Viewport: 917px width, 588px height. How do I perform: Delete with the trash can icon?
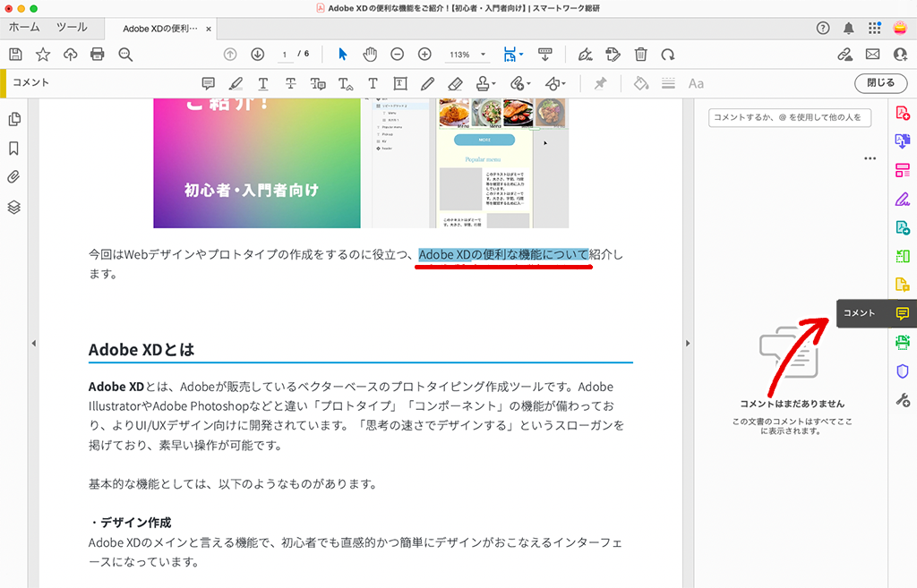[x=641, y=55]
